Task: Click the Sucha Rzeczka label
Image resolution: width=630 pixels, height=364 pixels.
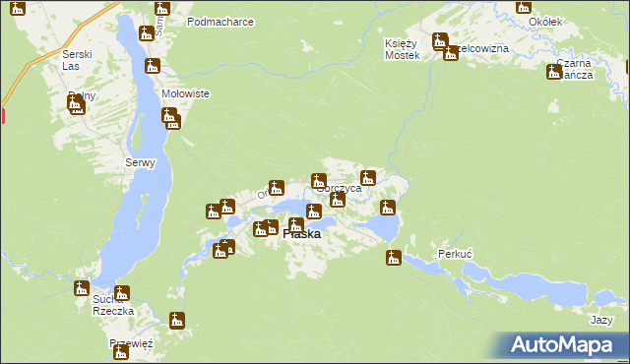Action: [113, 305]
